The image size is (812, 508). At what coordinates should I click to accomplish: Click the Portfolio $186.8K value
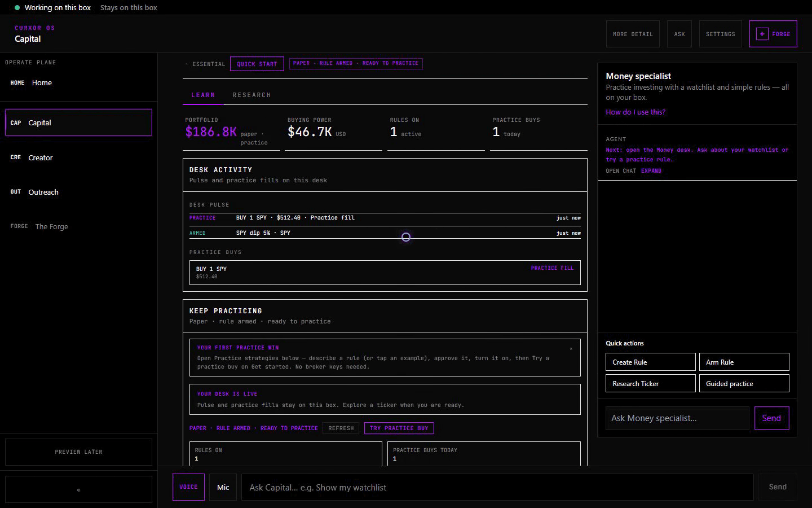pyautogui.click(x=211, y=132)
